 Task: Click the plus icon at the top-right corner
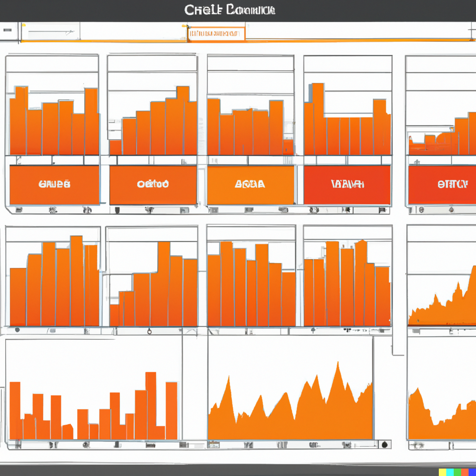472,30
